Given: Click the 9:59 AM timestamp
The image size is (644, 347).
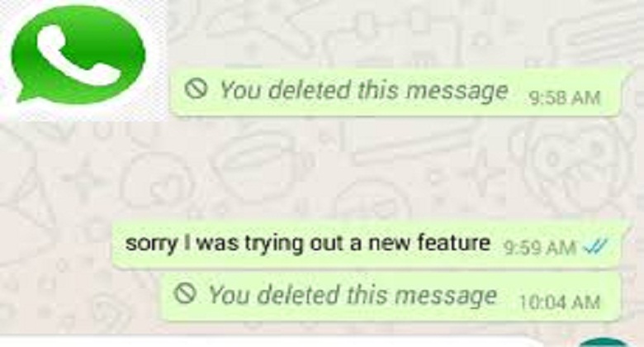Looking at the screenshot, I should point(540,248).
